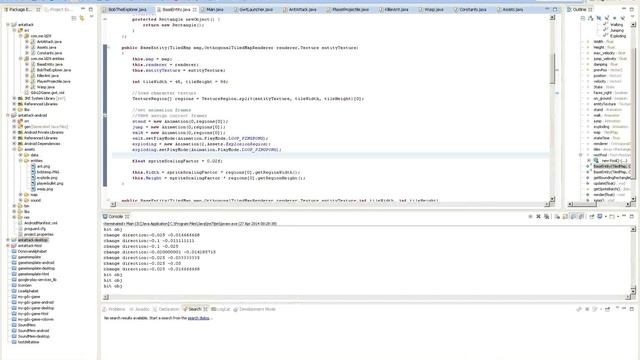Select playerbullet.png in entities folder
The image size is (640, 360).
tap(50, 184)
